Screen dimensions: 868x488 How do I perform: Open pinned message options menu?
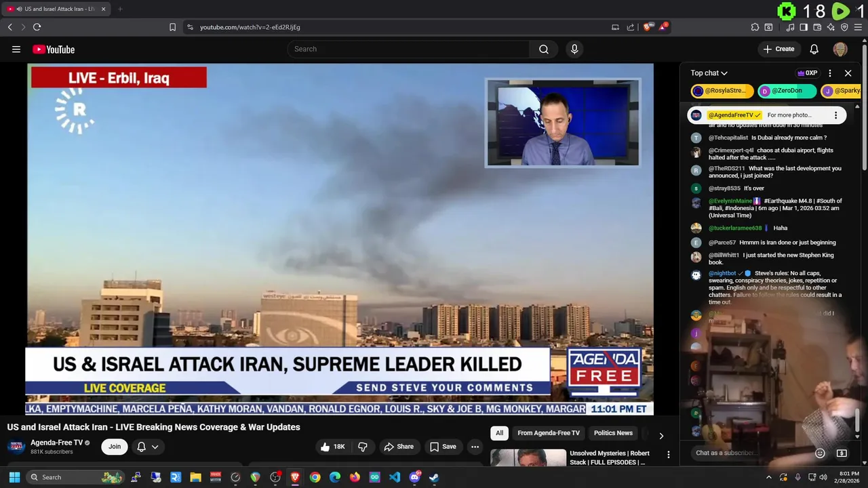click(x=836, y=115)
